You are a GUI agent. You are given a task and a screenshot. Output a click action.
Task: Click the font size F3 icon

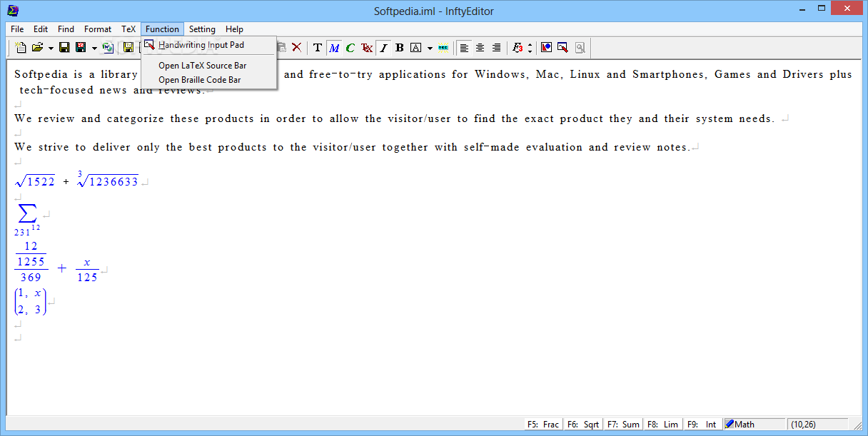click(x=518, y=48)
